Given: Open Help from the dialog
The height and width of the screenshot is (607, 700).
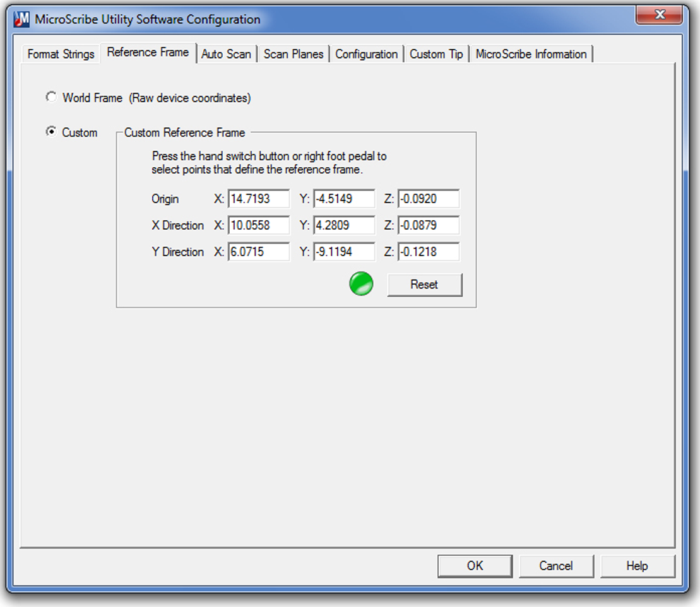Looking at the screenshot, I should (x=638, y=566).
